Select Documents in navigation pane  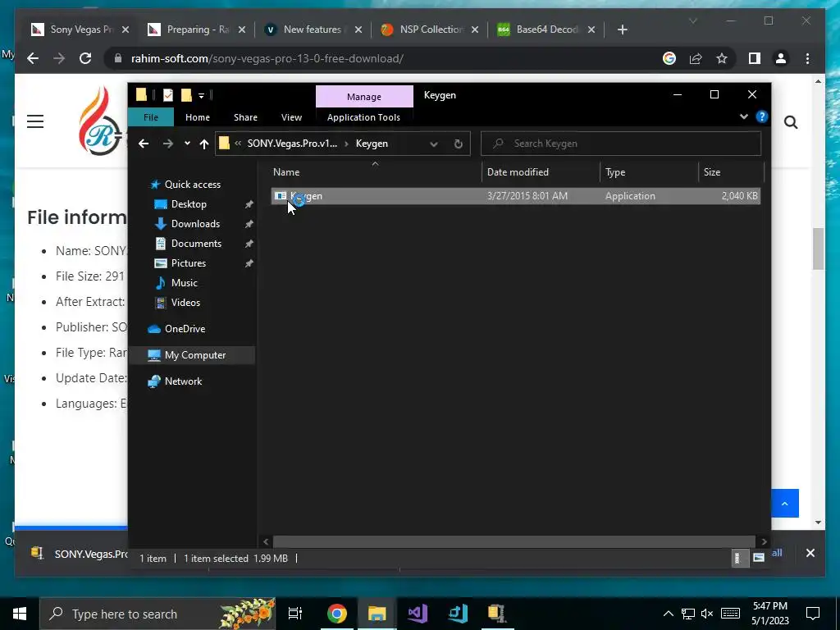pos(196,243)
